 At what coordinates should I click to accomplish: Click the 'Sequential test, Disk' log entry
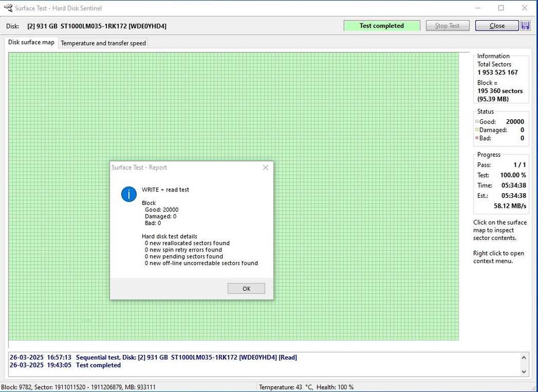154,357
